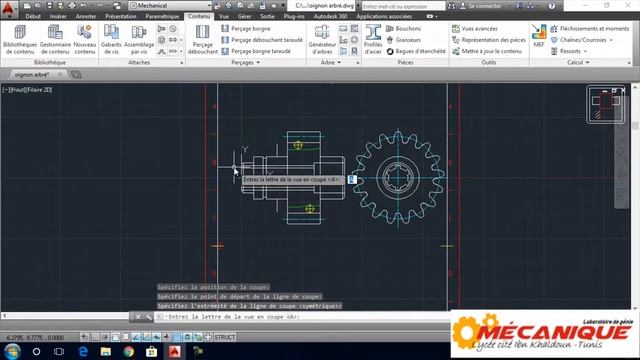Open Windows Start button
The width and height of the screenshot is (640, 360).
pyautogui.click(x=12, y=351)
